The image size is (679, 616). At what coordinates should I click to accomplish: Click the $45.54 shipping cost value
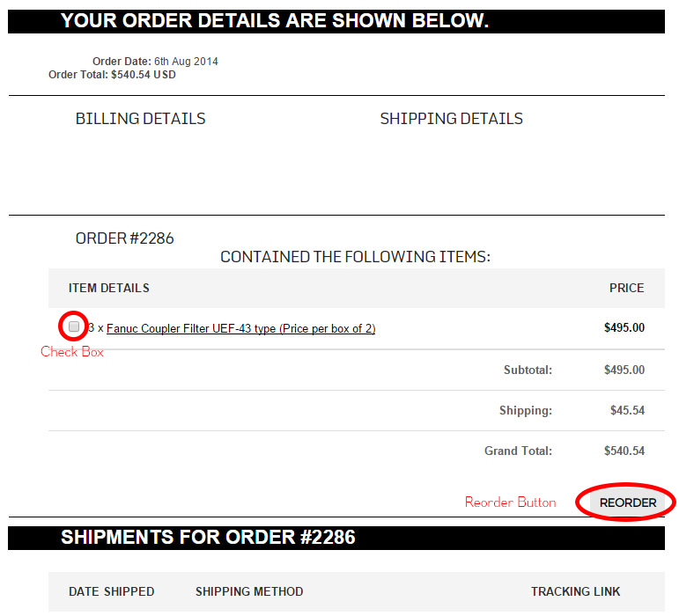(627, 411)
